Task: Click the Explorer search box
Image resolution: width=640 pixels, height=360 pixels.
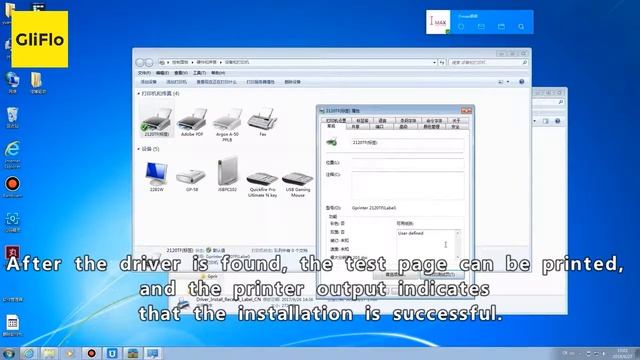Action: [489, 62]
